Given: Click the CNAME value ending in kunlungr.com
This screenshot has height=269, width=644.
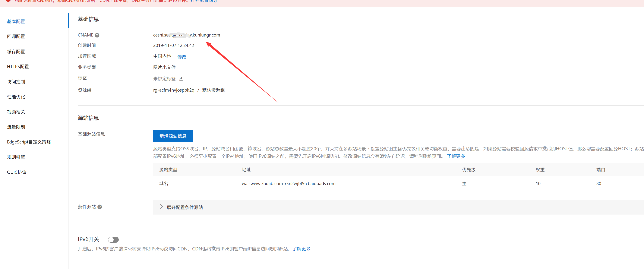Looking at the screenshot, I should click(186, 35).
